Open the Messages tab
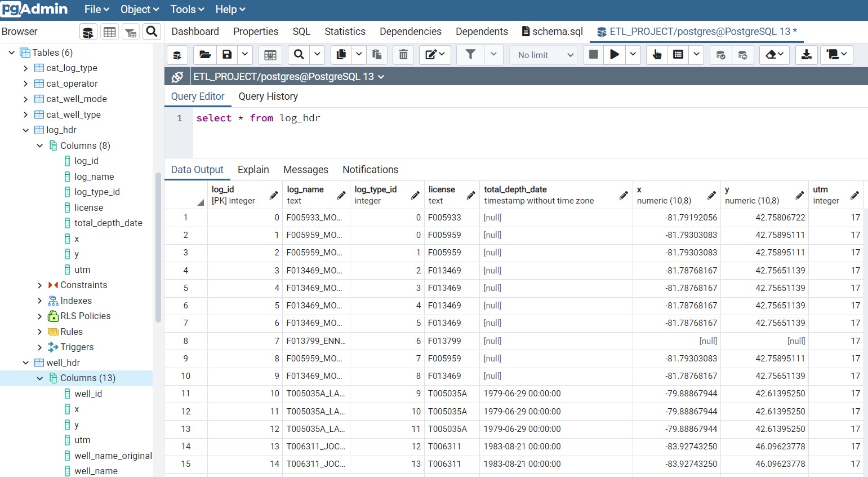The width and height of the screenshot is (868, 477). pos(306,170)
